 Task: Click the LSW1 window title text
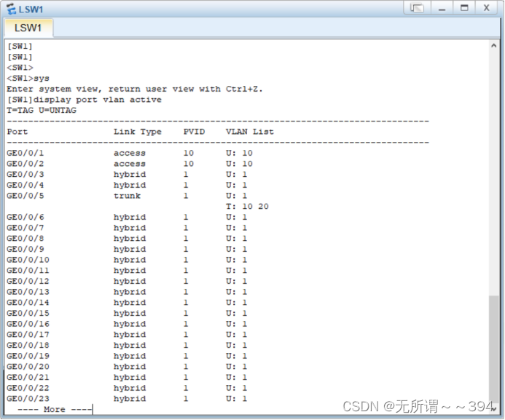[31, 9]
